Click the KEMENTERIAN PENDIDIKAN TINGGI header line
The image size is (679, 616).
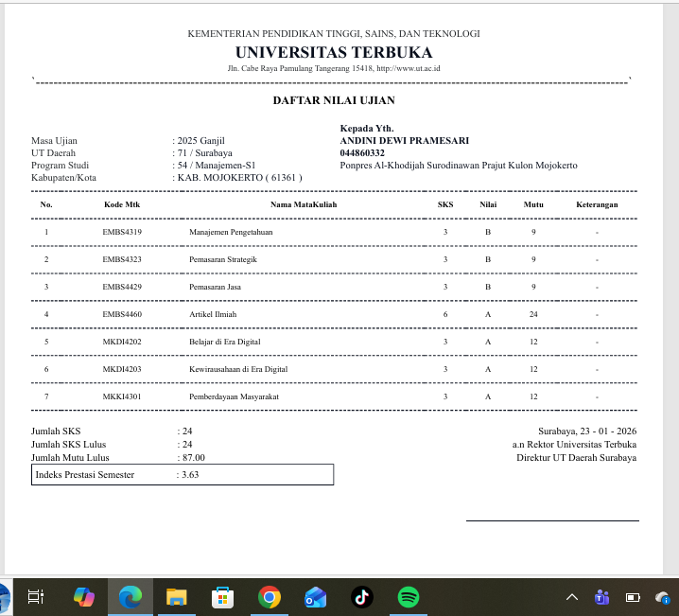[334, 33]
